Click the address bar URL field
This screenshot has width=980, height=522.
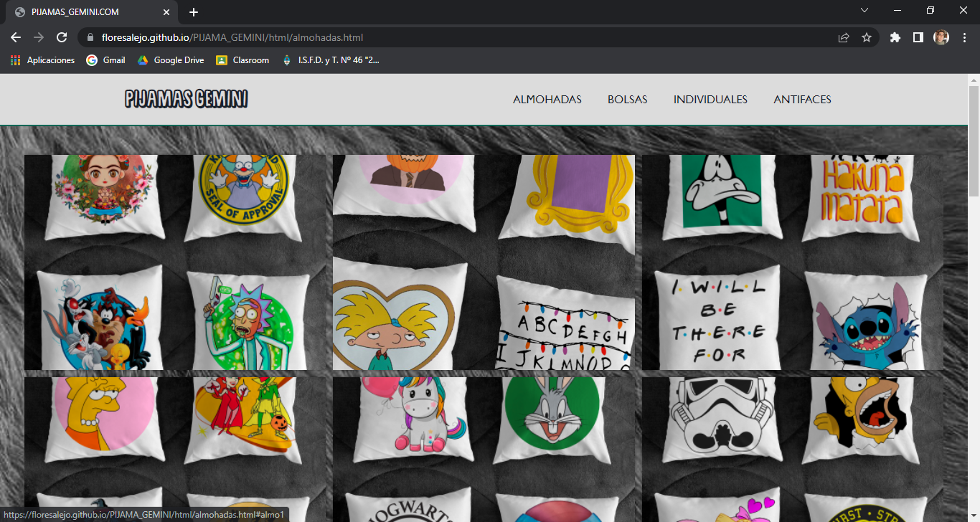[x=459, y=37]
